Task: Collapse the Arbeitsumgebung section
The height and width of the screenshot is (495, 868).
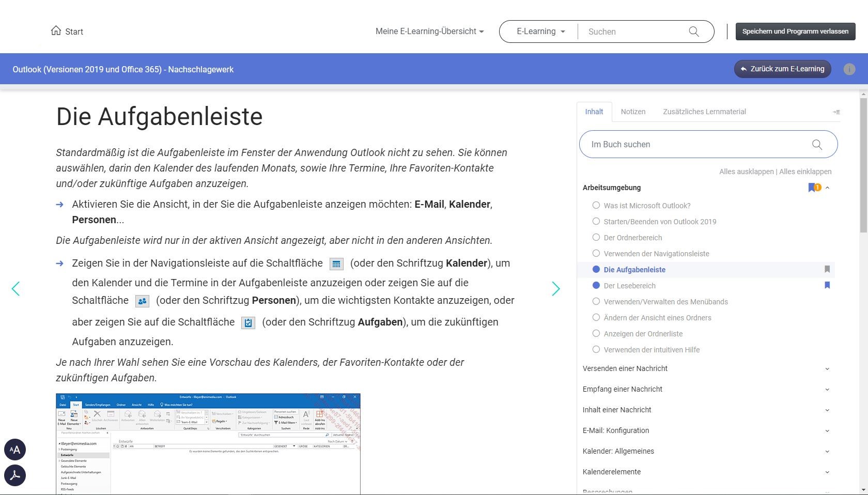Action: 828,188
